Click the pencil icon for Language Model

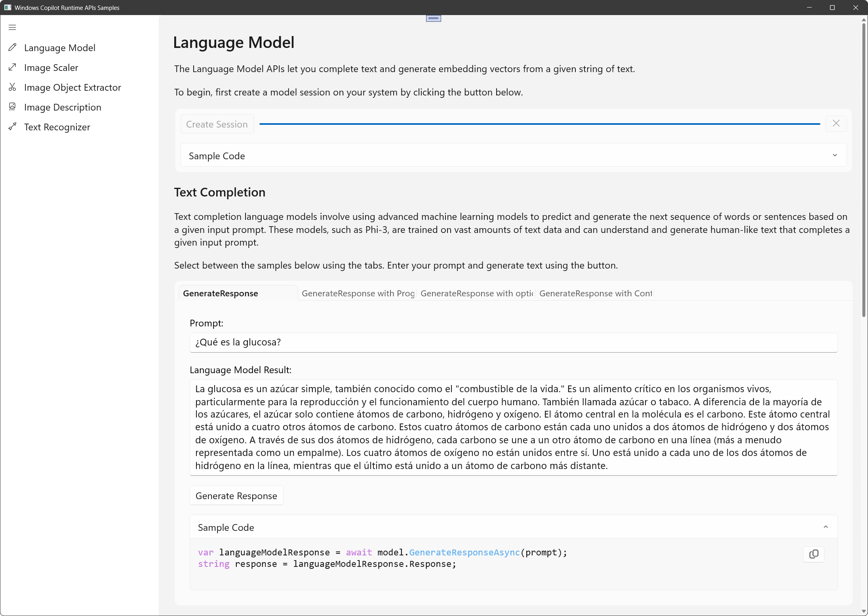click(12, 48)
